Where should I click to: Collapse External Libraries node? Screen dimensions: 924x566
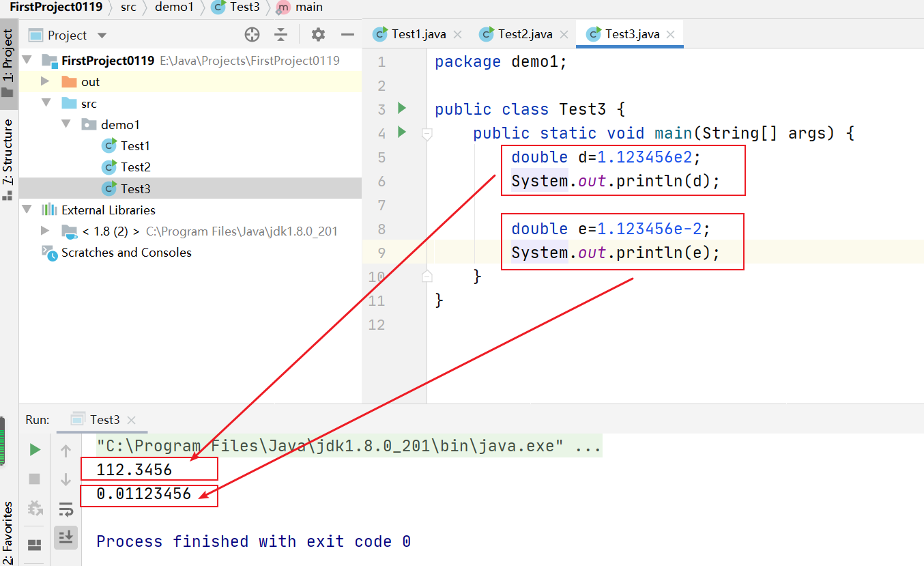pyautogui.click(x=27, y=210)
